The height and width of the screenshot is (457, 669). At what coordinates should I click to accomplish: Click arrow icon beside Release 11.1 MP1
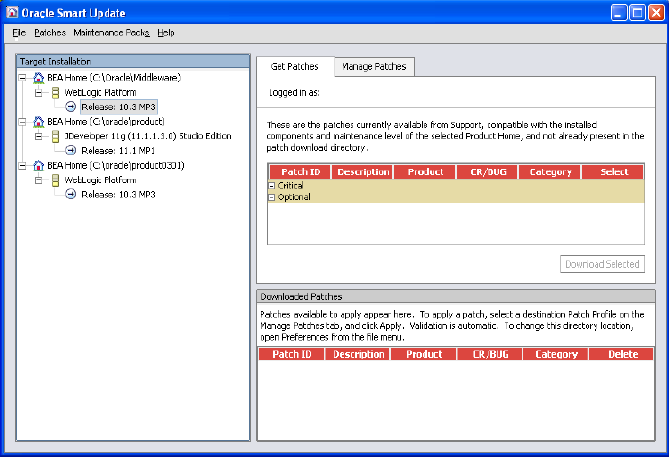click(71, 150)
